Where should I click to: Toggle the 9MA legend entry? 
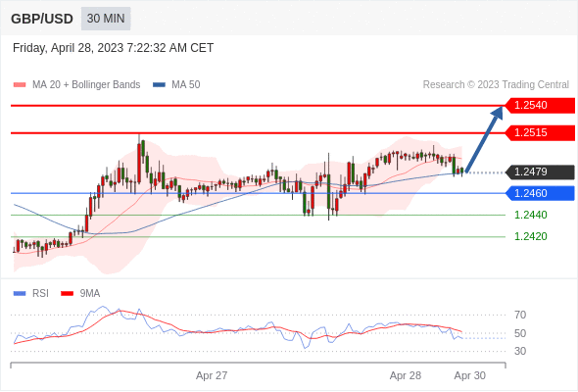(x=80, y=294)
